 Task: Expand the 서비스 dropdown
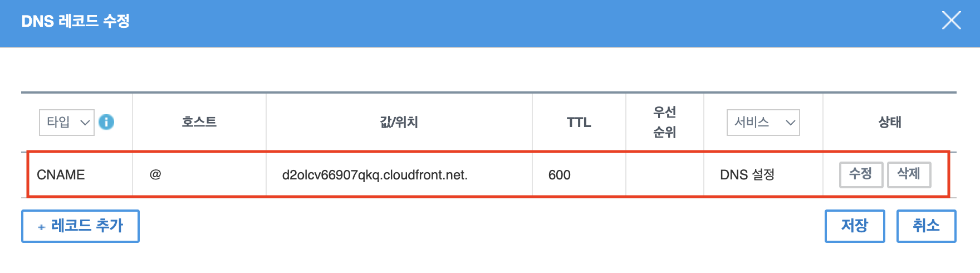pyautogui.click(x=763, y=123)
